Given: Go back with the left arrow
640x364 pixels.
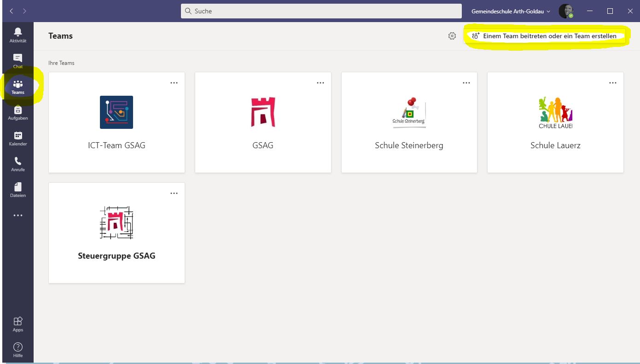Looking at the screenshot, I should 12,11.
